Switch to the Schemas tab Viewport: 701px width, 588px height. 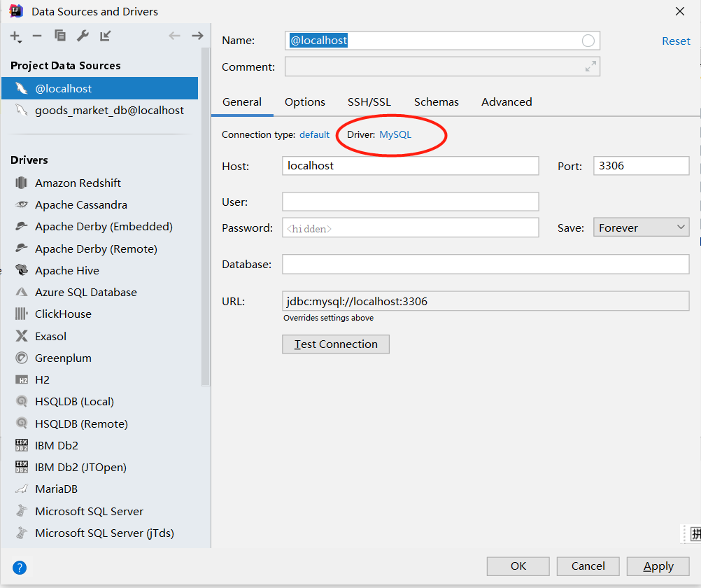point(437,102)
